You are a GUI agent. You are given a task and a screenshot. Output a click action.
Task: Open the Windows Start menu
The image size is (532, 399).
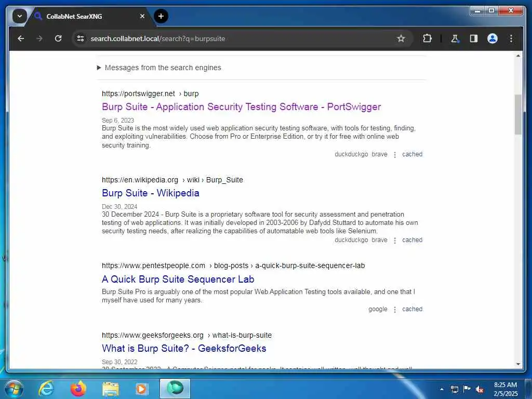point(14,389)
